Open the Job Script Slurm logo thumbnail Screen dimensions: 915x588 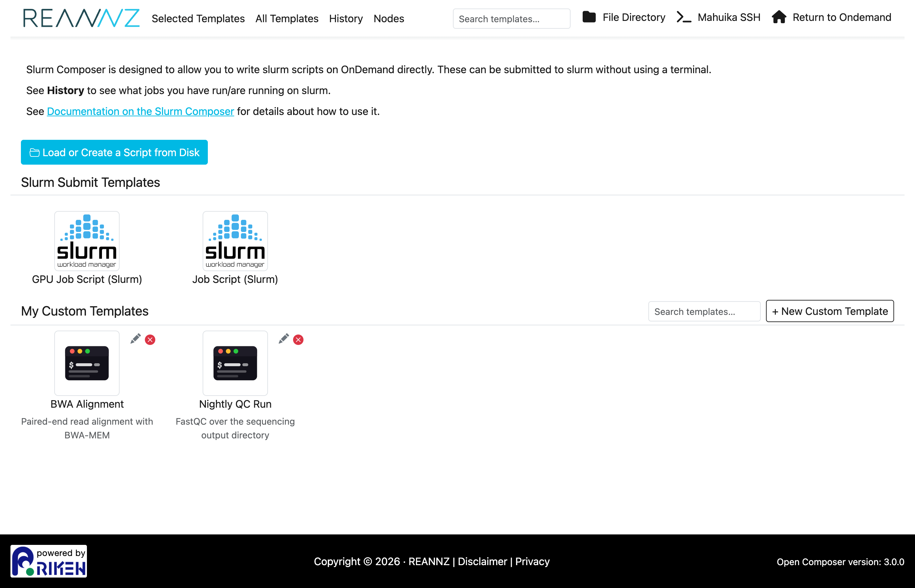coord(235,241)
